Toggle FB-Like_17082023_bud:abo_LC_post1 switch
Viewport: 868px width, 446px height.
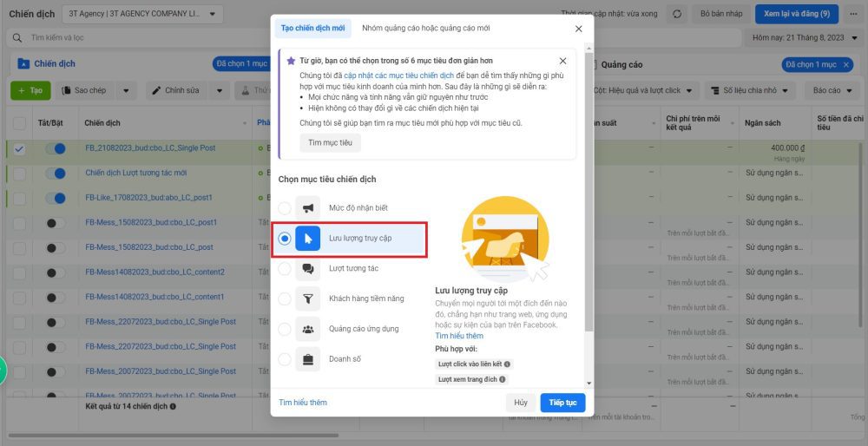click(x=56, y=198)
